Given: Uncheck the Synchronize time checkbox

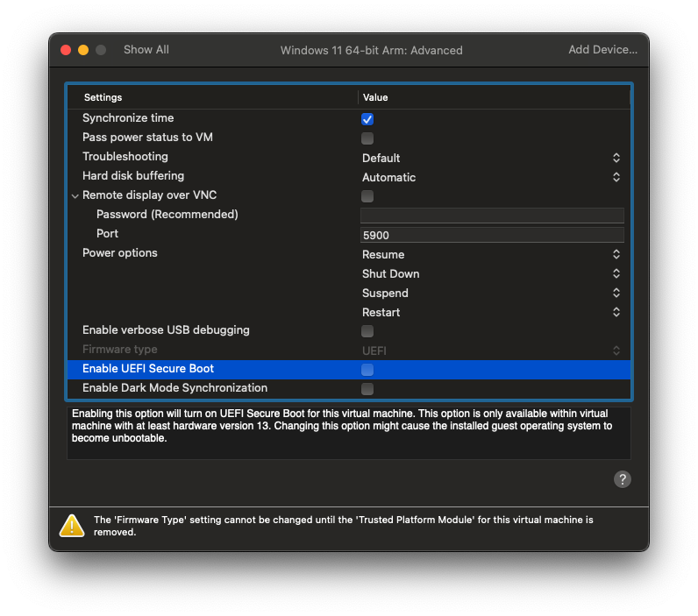Looking at the screenshot, I should [x=367, y=119].
